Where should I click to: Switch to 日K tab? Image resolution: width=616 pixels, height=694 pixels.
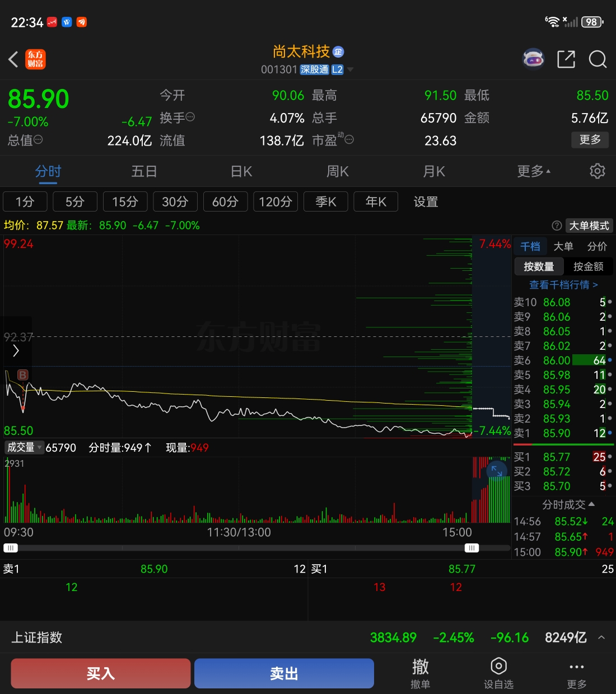pyautogui.click(x=241, y=171)
